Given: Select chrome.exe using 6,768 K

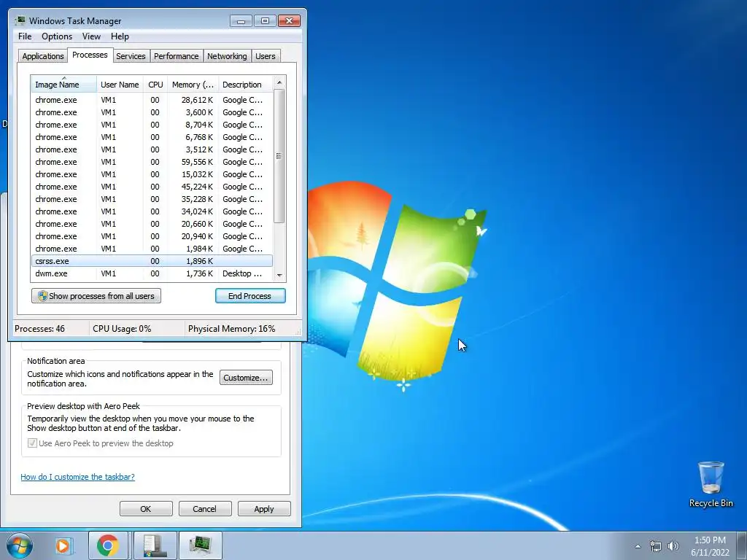Looking at the screenshot, I should coord(152,137).
